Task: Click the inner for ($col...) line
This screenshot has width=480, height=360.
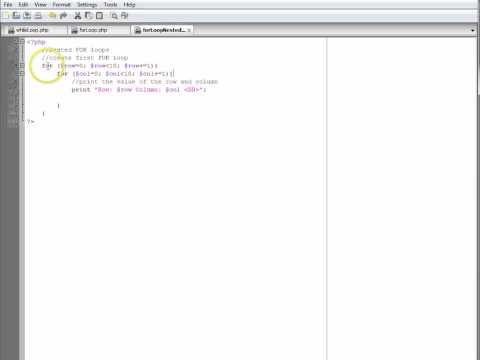Action: tap(115, 74)
